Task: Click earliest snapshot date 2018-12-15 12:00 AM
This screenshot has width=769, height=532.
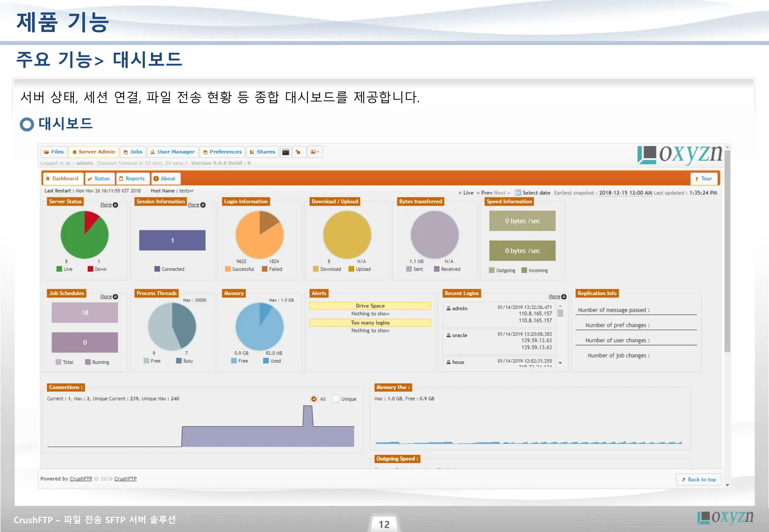Action: [626, 193]
